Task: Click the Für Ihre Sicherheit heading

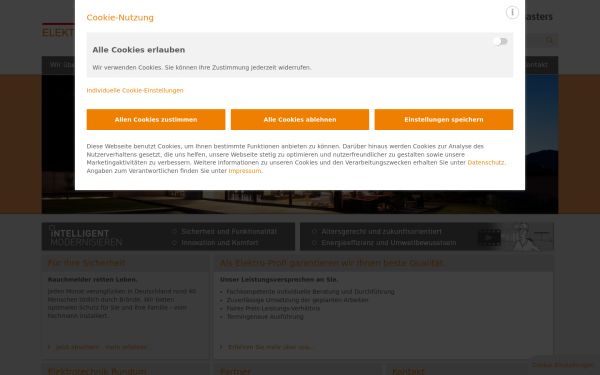Action: click(86, 263)
